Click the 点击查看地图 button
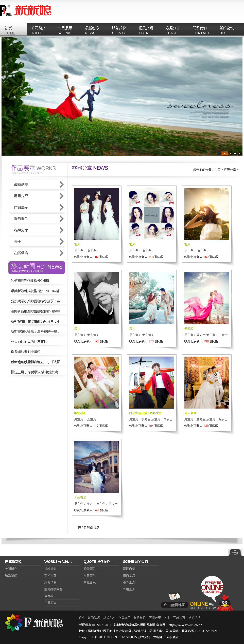The width and height of the screenshot is (244, 644). click(x=174, y=605)
